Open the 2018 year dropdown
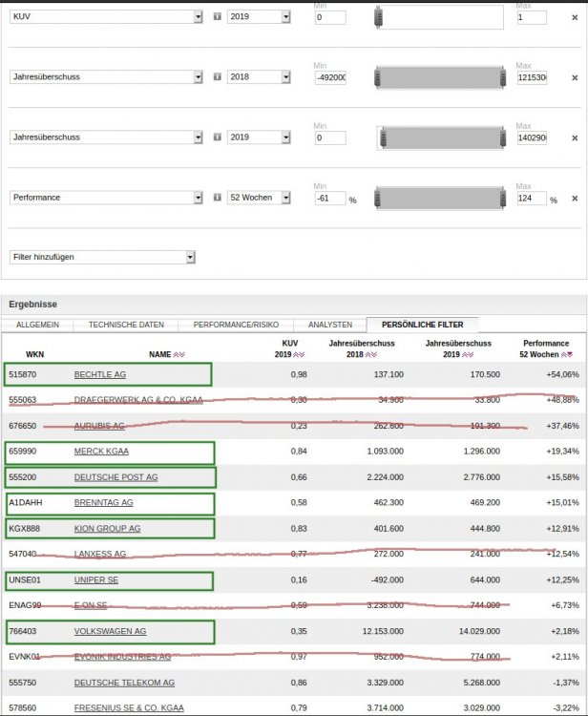 [259, 76]
